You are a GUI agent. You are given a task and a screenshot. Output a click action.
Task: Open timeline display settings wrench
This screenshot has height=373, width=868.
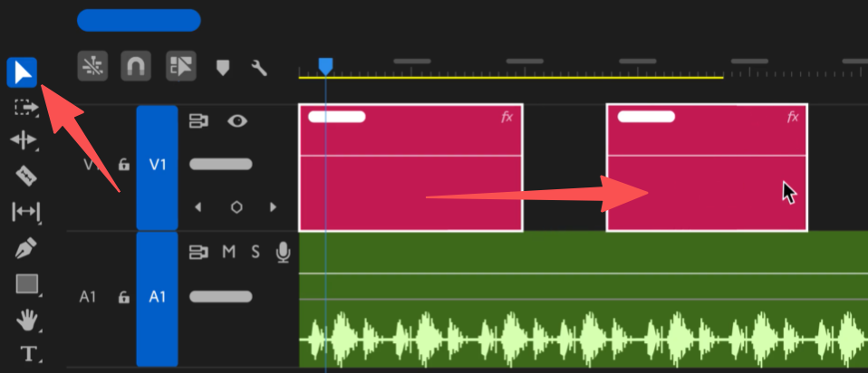coord(259,68)
